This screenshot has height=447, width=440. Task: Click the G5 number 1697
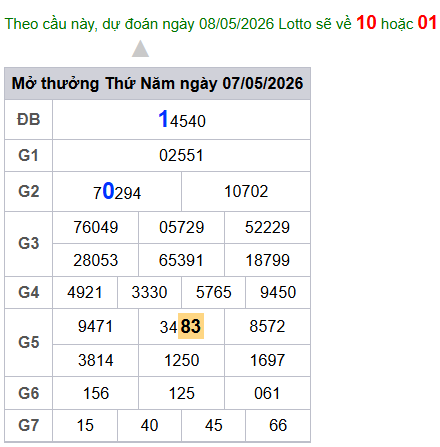[267, 360]
